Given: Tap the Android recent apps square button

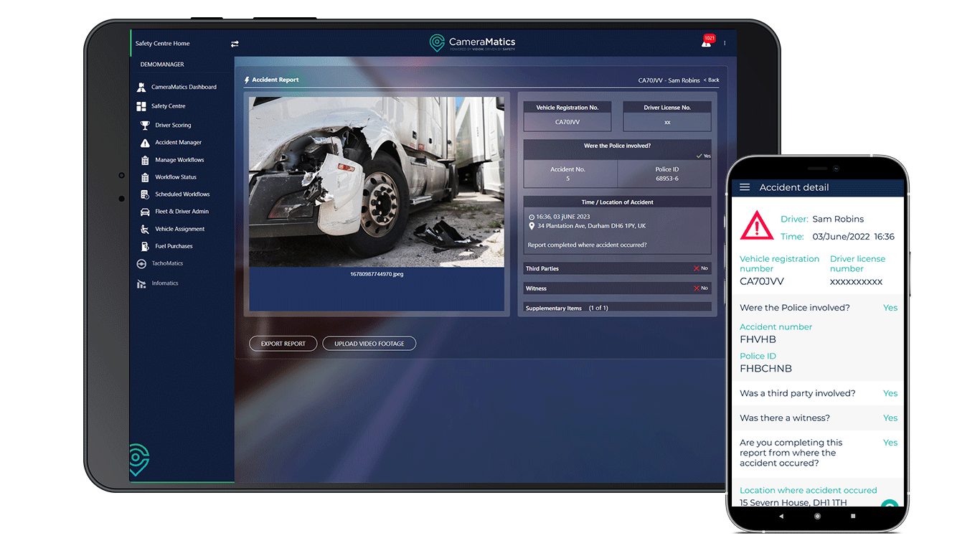Looking at the screenshot, I should [x=853, y=516].
